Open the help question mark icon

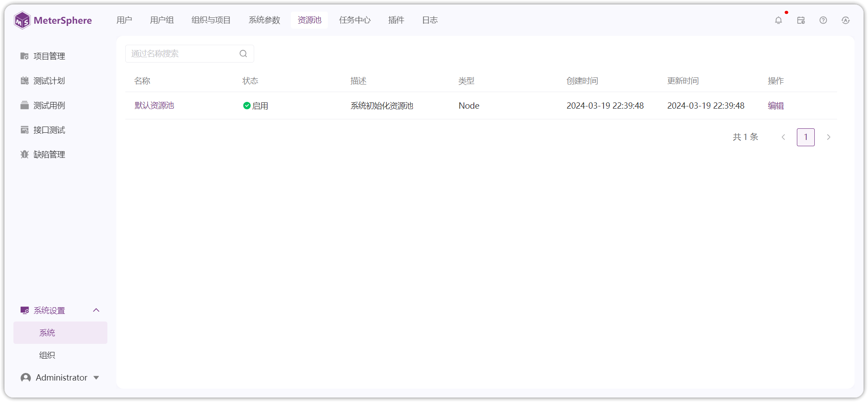[823, 20]
